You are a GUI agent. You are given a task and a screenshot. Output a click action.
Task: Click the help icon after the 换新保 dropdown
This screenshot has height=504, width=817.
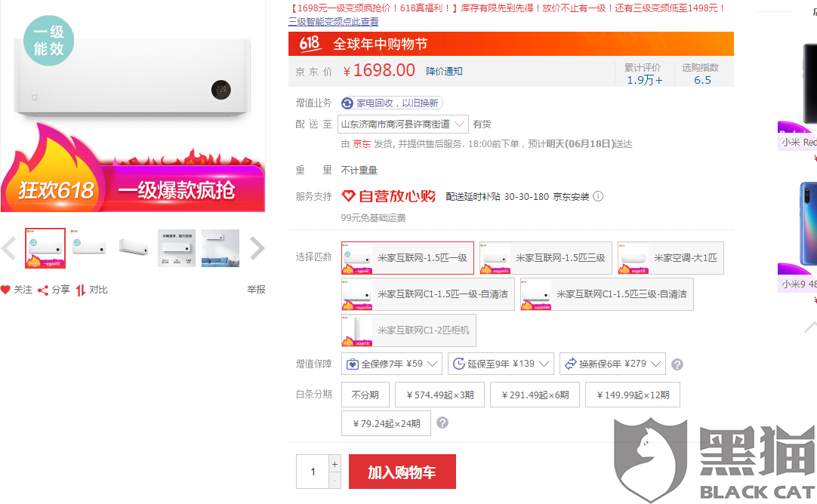click(x=677, y=364)
